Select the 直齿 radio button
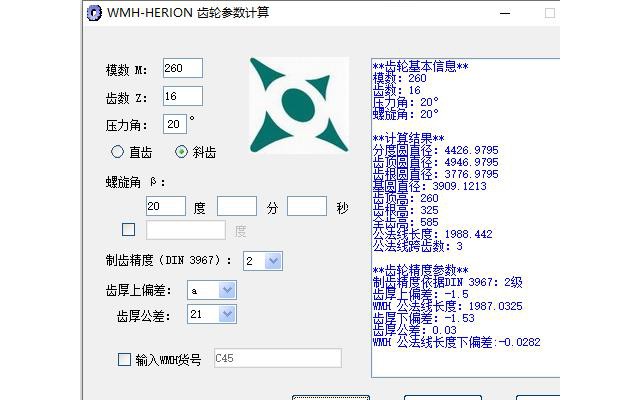The height and width of the screenshot is (400, 640). tap(117, 152)
